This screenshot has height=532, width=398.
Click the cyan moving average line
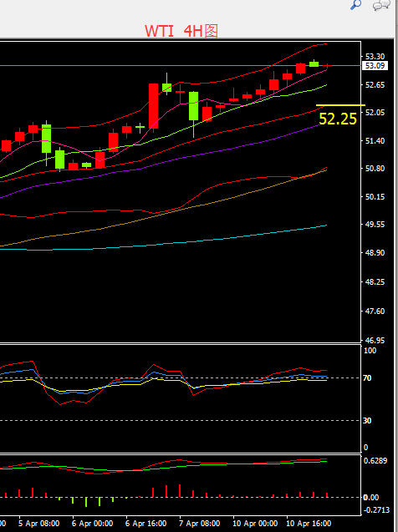[163, 244]
